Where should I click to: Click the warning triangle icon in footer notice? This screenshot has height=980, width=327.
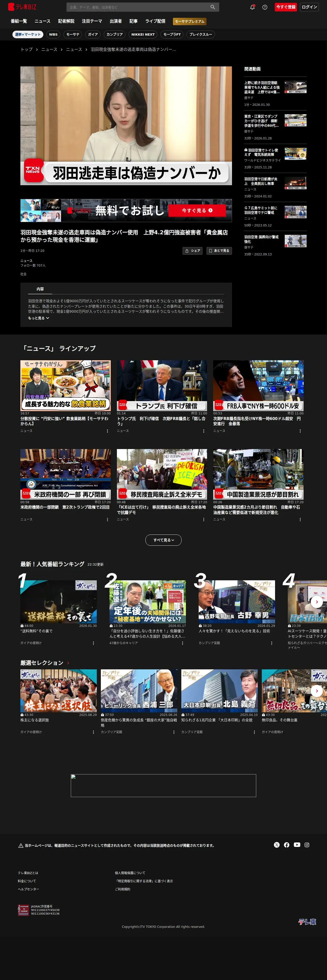21,845
